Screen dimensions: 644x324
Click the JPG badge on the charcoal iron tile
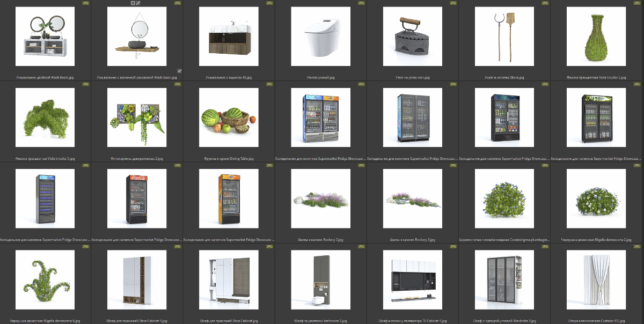coord(453,3)
